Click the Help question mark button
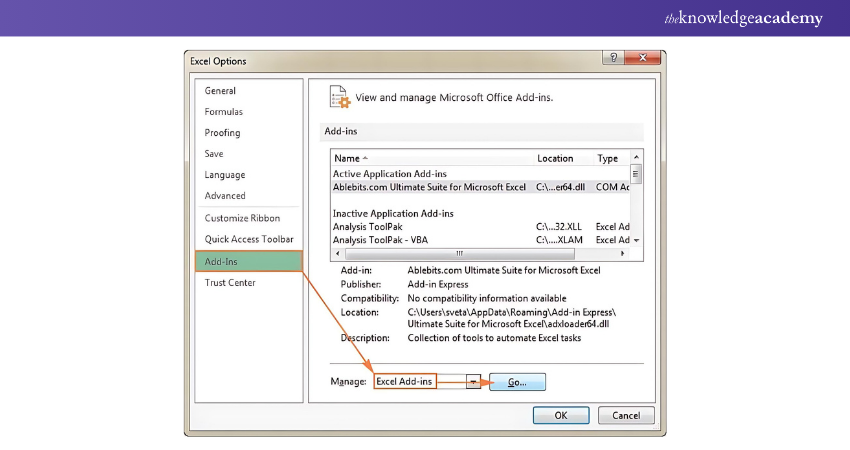The height and width of the screenshot is (450, 850). [x=614, y=57]
